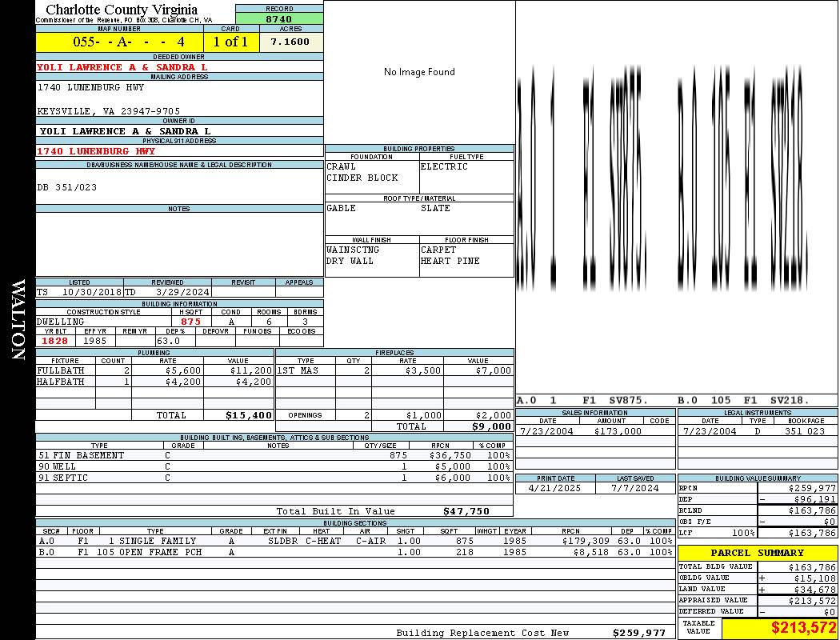Click plumbing total $15,400
Screen dimensions: 840x640
(249, 415)
